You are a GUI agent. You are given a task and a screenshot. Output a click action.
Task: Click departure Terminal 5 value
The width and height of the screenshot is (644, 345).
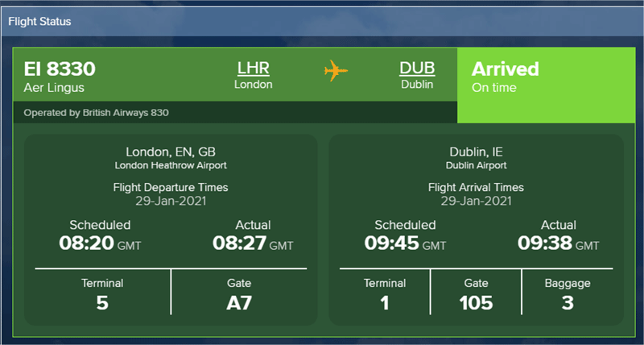102,303
